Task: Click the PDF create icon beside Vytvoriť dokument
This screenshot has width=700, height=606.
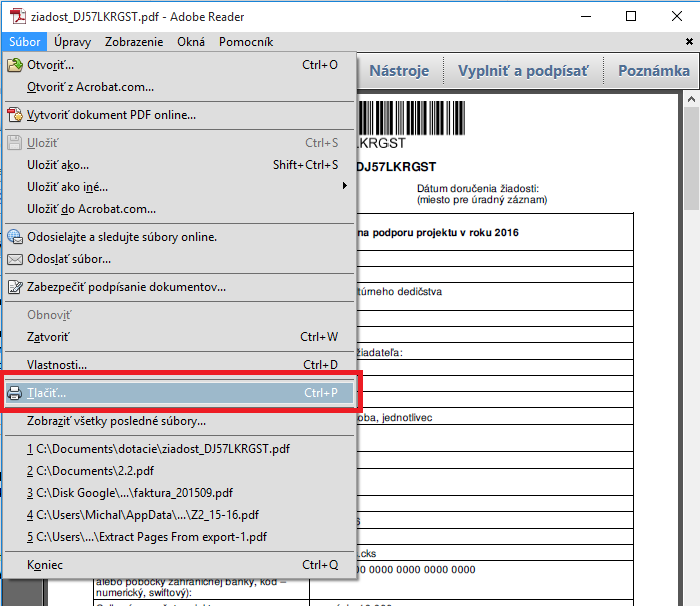Action: tap(15, 115)
